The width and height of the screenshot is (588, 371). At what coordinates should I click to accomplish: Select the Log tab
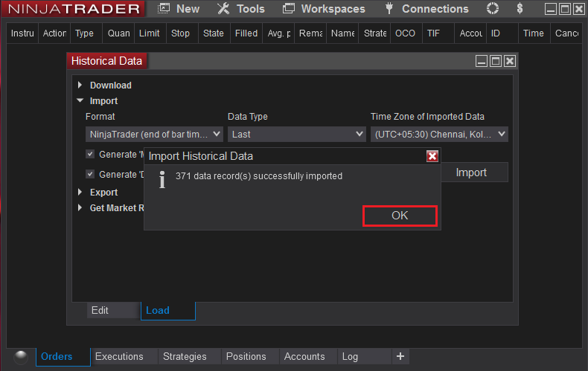(364, 356)
